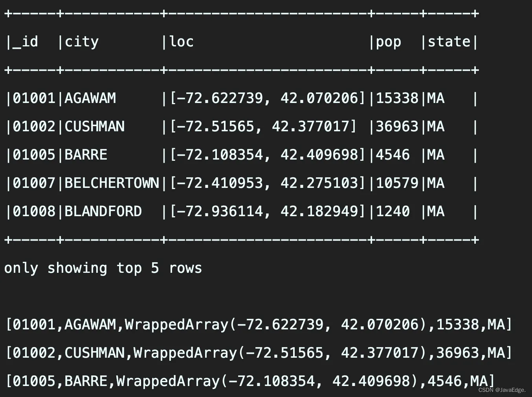The width and height of the screenshot is (532, 397).
Task: Click city cell BARRE in the table
Action: pos(86,155)
